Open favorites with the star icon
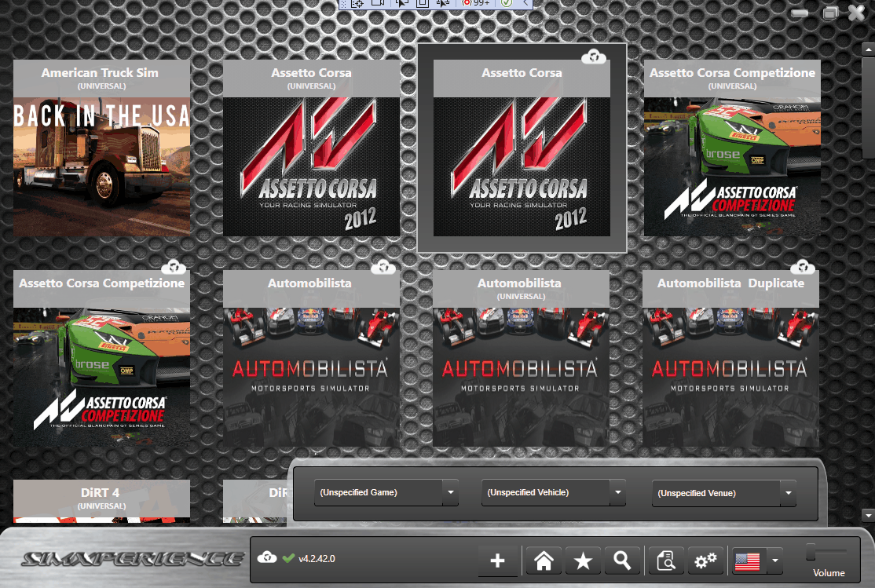This screenshot has height=588, width=875. click(583, 561)
